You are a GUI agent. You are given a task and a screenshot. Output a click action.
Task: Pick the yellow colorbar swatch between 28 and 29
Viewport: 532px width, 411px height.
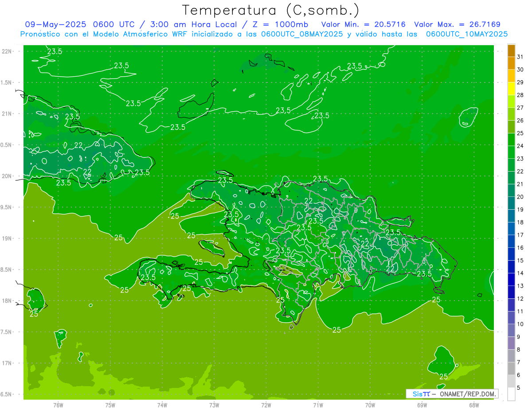point(511,89)
